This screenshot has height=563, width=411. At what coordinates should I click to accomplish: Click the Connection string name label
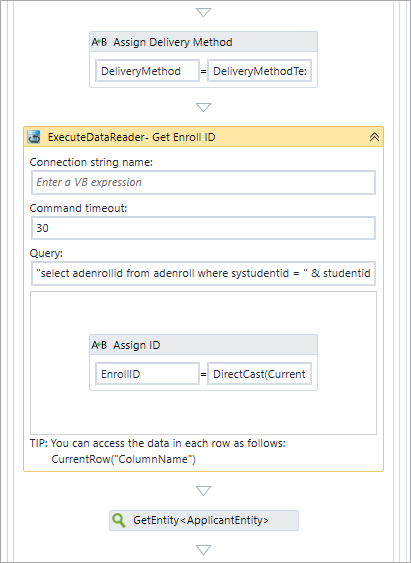click(x=91, y=162)
